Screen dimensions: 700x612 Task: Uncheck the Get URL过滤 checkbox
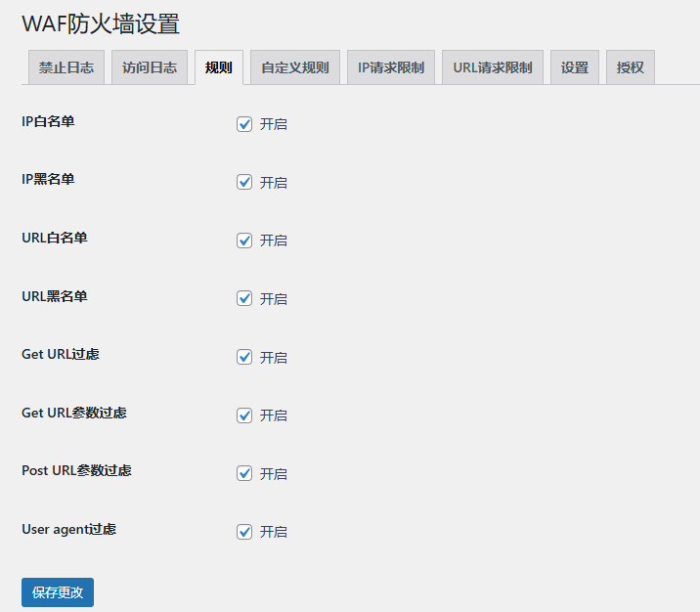(244, 358)
